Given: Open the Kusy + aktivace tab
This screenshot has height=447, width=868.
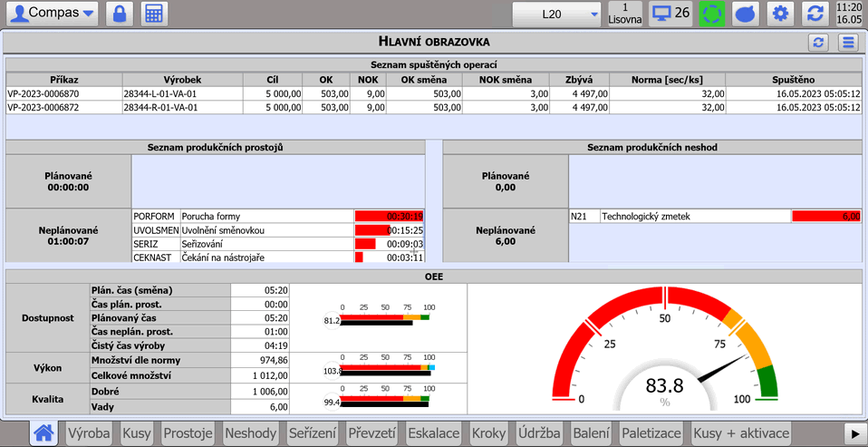Looking at the screenshot, I should pyautogui.click(x=741, y=433).
